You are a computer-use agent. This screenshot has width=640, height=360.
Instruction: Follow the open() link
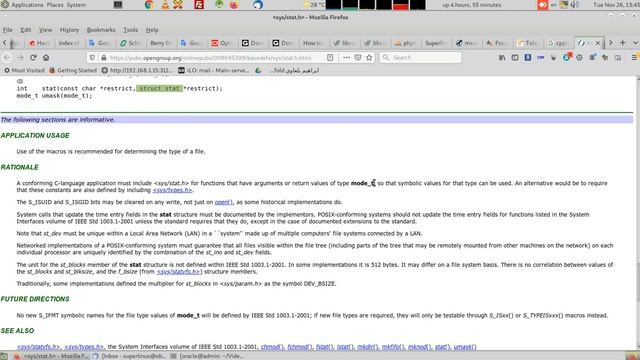pos(224,202)
